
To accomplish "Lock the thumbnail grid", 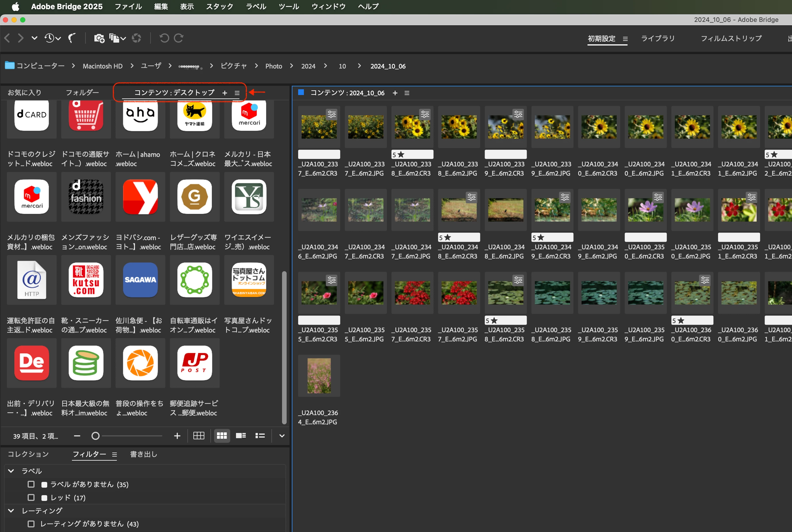I will [x=199, y=436].
